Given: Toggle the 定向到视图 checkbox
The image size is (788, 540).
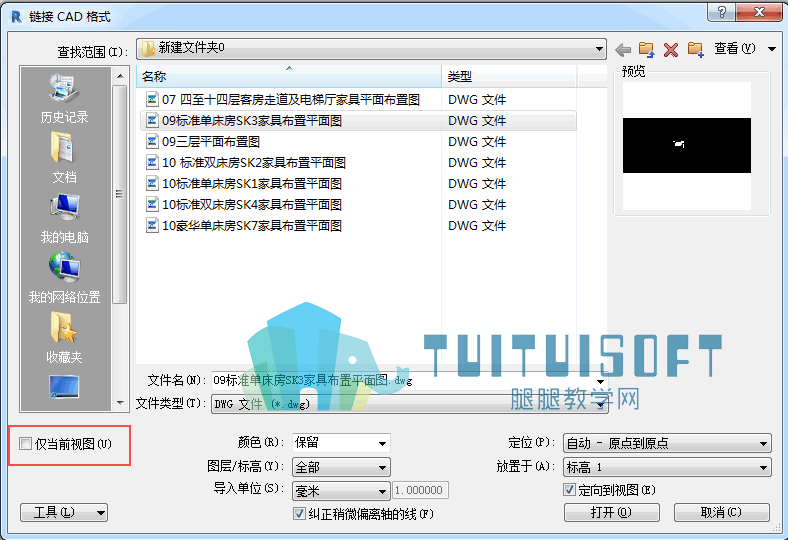Looking at the screenshot, I should [x=569, y=489].
